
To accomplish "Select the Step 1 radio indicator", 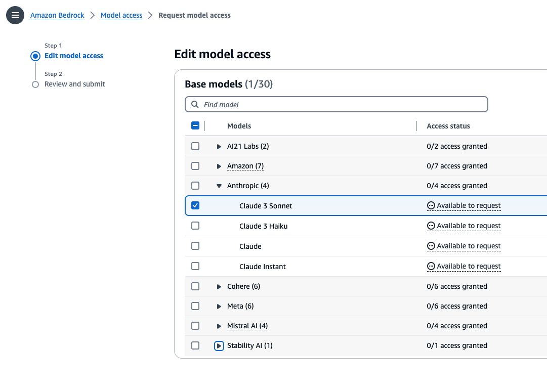I will (x=35, y=56).
